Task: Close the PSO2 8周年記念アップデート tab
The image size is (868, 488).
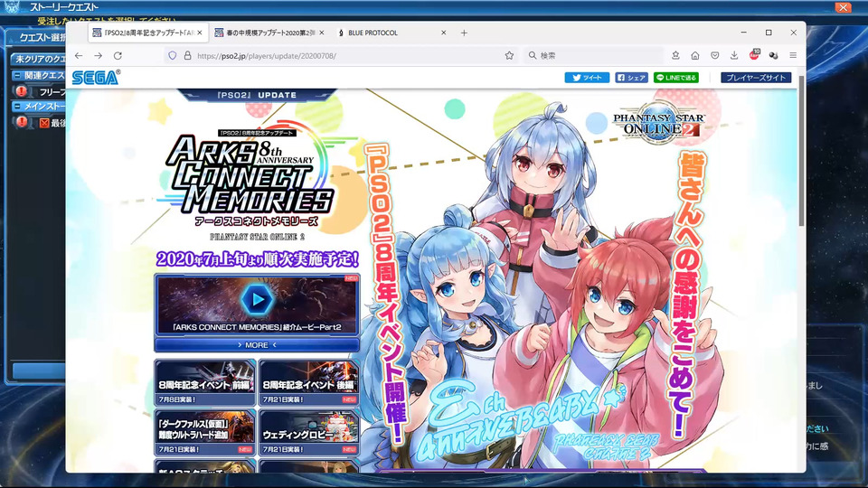Action: [x=200, y=33]
